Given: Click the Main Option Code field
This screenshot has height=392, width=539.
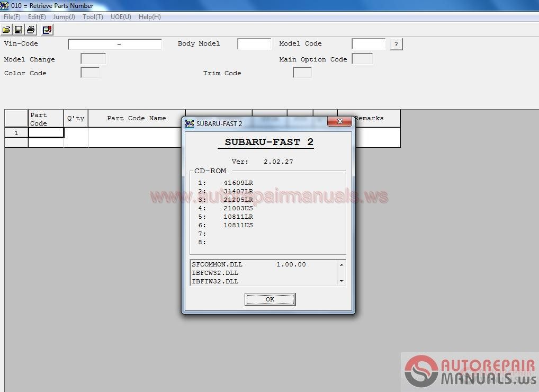Looking at the screenshot, I should tap(362, 59).
